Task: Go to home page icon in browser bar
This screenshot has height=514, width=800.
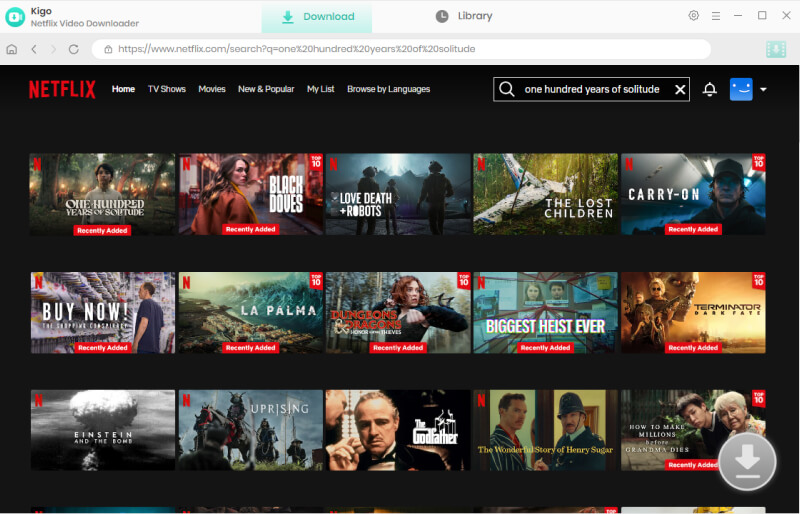Action: [12, 50]
